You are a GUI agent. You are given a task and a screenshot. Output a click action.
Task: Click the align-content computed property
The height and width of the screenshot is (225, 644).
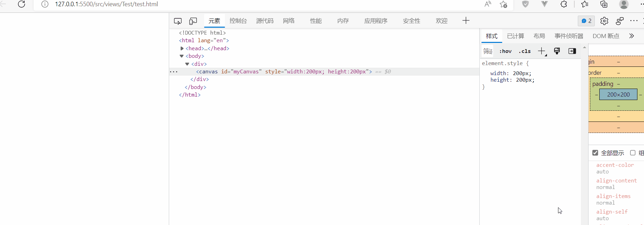616,181
